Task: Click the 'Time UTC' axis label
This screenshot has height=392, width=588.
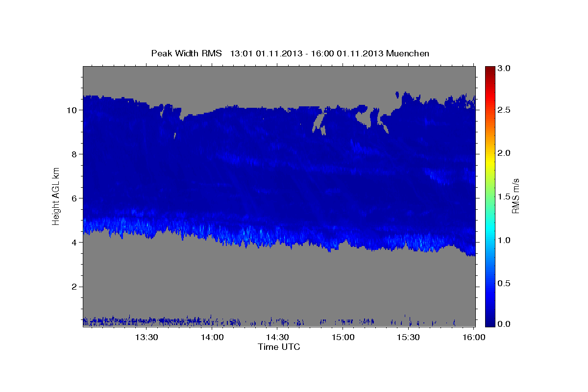Action: (x=279, y=347)
